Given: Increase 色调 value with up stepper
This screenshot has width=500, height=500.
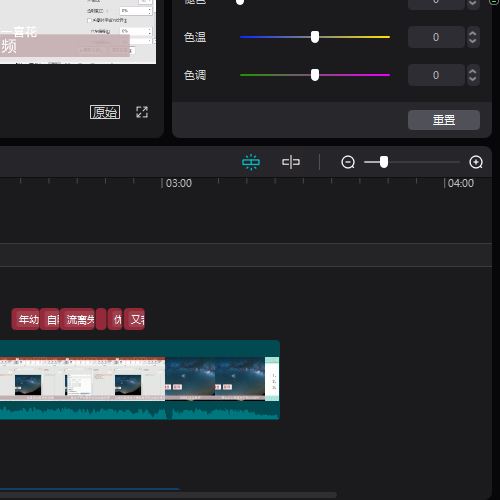Looking at the screenshot, I should (x=472, y=71).
